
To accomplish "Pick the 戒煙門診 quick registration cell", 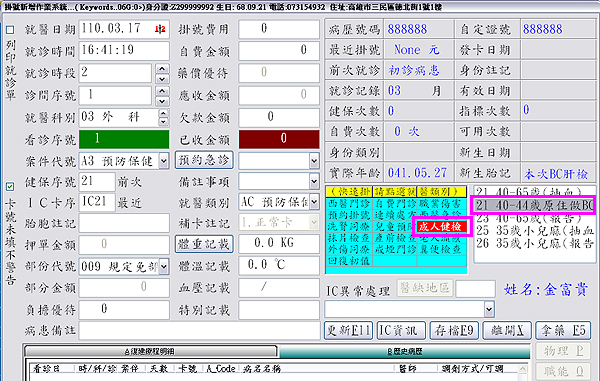I will pos(395,250).
